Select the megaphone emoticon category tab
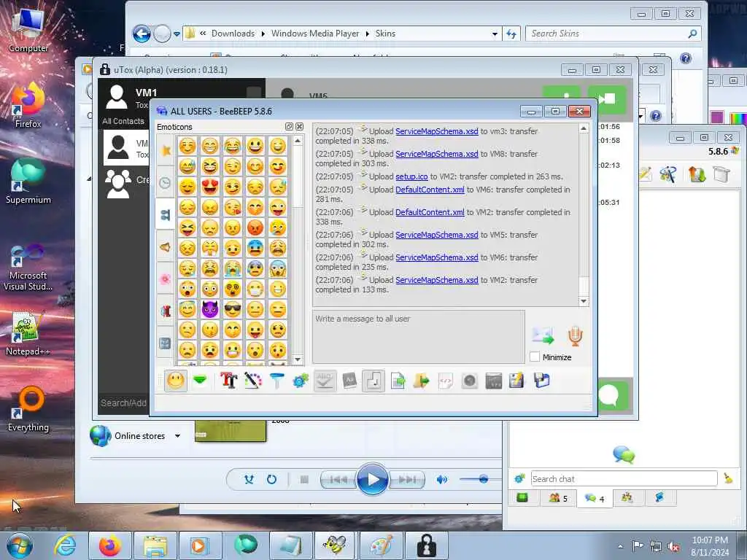The image size is (747, 560). pos(166,246)
